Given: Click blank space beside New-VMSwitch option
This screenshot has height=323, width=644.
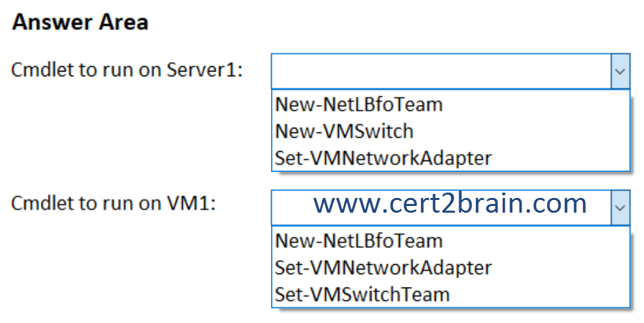Looking at the screenshot, I should coord(521,131).
